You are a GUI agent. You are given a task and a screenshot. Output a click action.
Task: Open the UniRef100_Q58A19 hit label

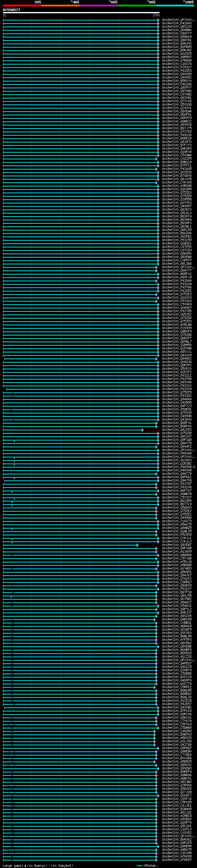[177, 37]
